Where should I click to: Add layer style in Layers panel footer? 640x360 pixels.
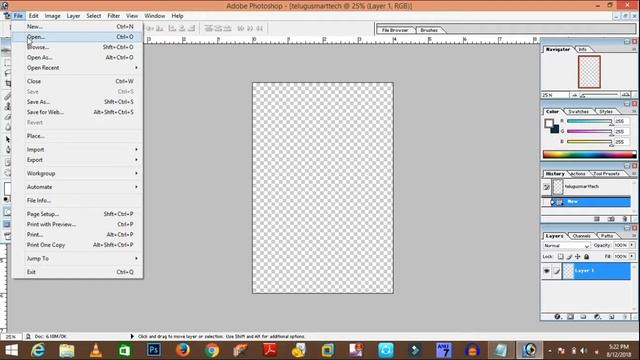coord(558,317)
